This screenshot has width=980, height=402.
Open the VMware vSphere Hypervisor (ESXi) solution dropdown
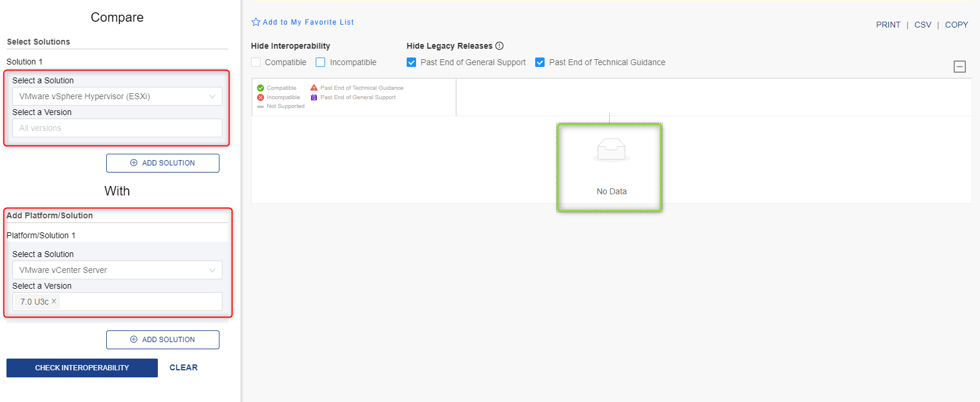117,96
